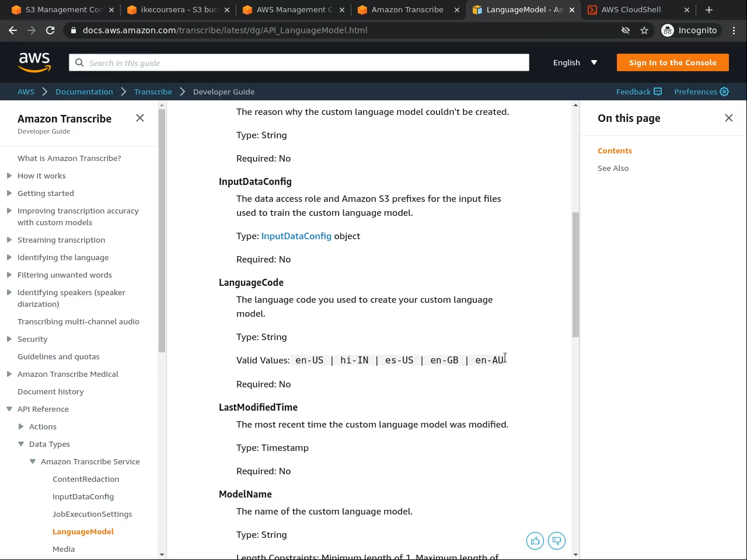This screenshot has width=747, height=560.
Task: Open the Feedback link
Action: click(x=639, y=92)
